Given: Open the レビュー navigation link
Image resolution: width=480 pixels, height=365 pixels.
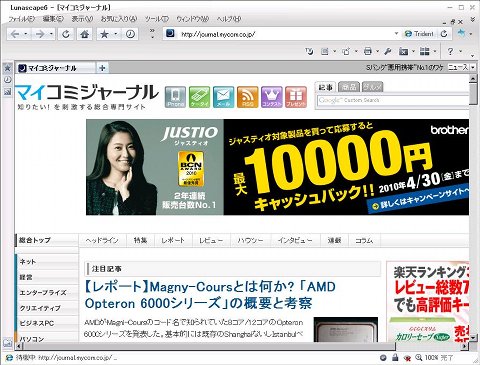Looking at the screenshot, I should [211, 240].
